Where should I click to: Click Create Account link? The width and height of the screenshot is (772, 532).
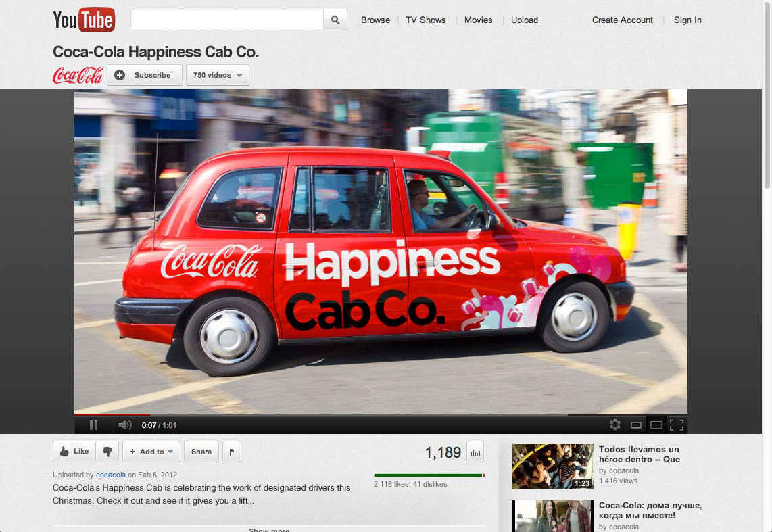coord(623,20)
